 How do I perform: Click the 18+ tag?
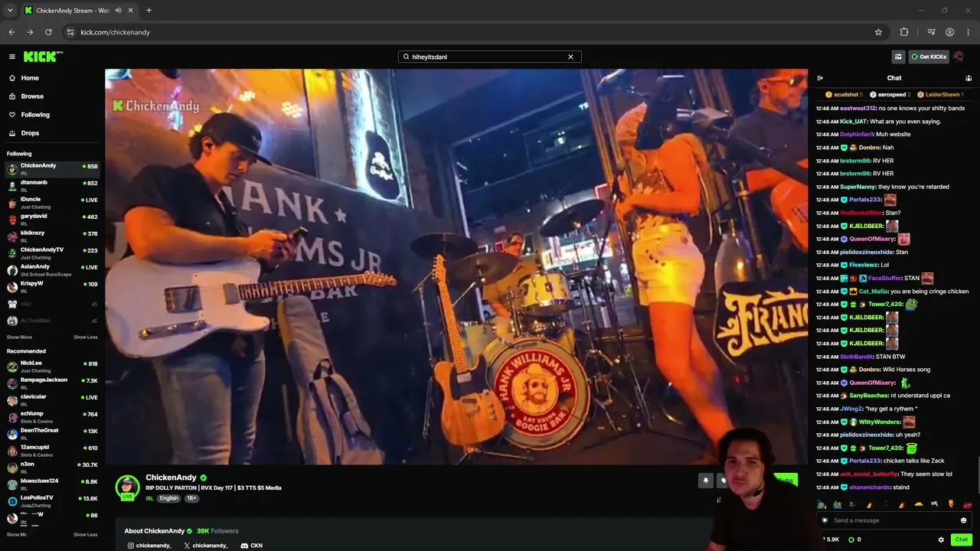(191, 498)
